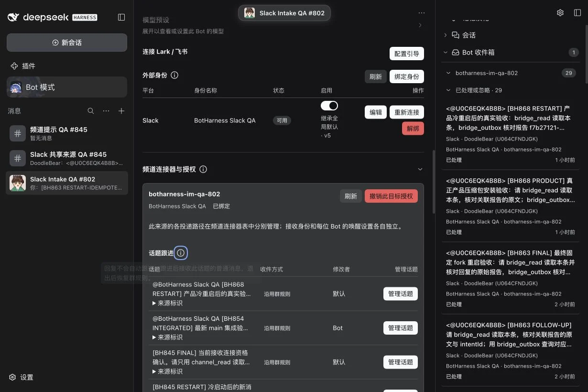Screen dimensions: 588x392
Task: Click 管理话题 for BH845 FINAL row
Action: click(x=401, y=362)
